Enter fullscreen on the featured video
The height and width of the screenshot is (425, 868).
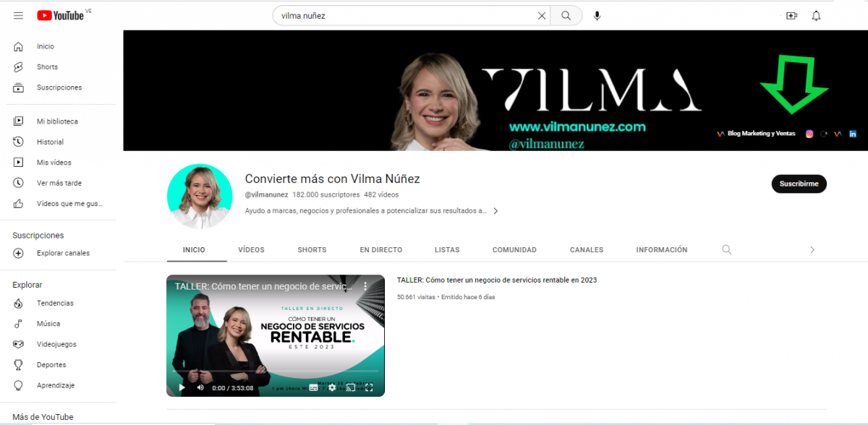pyautogui.click(x=369, y=388)
